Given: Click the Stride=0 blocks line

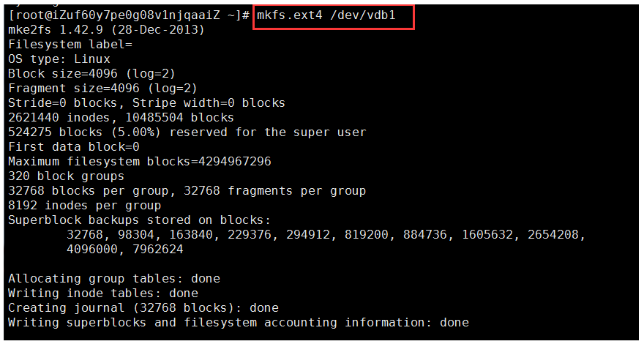Looking at the screenshot, I should click(146, 103).
